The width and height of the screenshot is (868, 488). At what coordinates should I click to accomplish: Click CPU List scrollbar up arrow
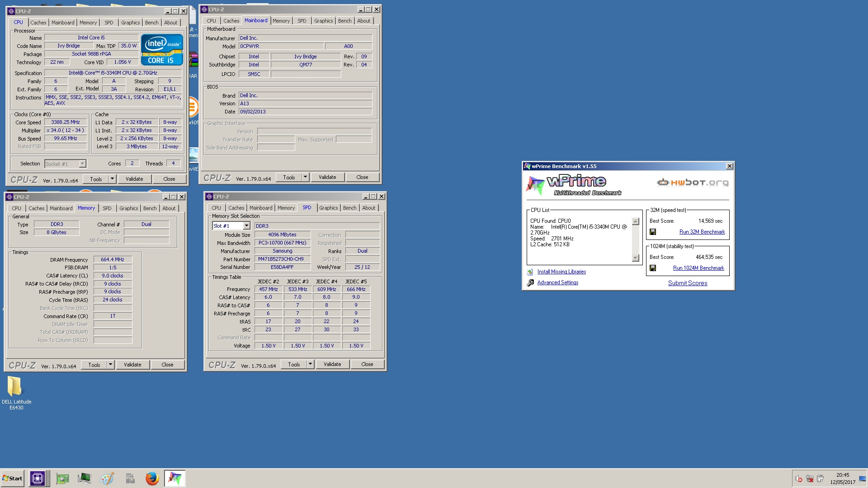(x=636, y=221)
